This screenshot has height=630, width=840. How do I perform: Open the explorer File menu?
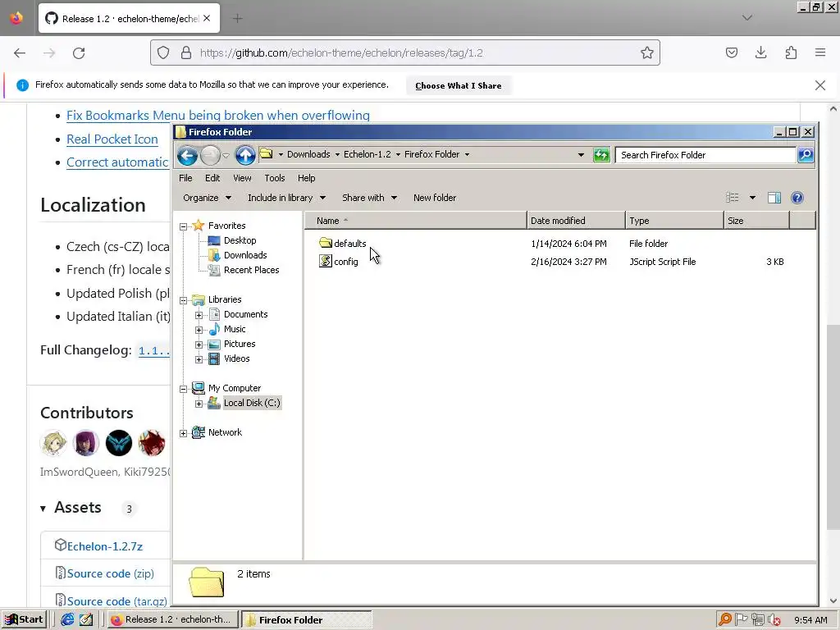point(185,178)
